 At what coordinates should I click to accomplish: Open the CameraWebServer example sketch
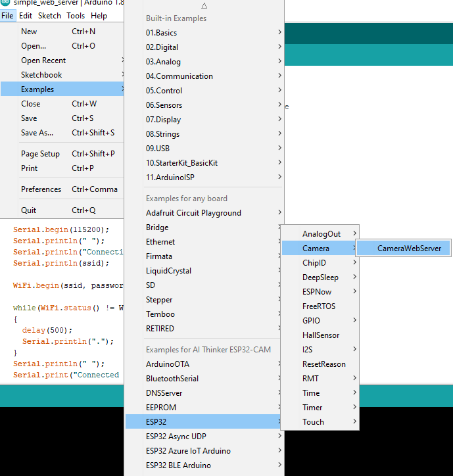(404, 249)
